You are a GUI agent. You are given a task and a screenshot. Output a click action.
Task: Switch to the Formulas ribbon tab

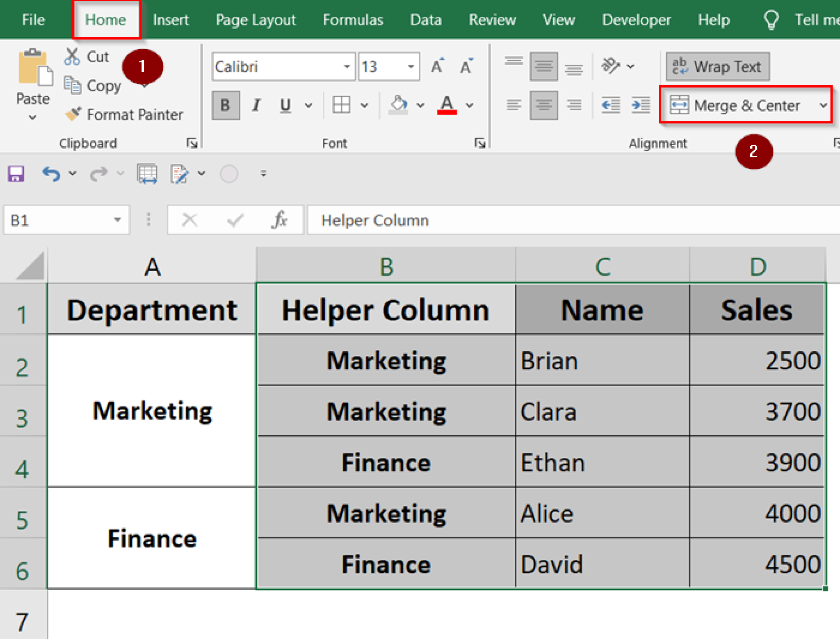pos(353,20)
